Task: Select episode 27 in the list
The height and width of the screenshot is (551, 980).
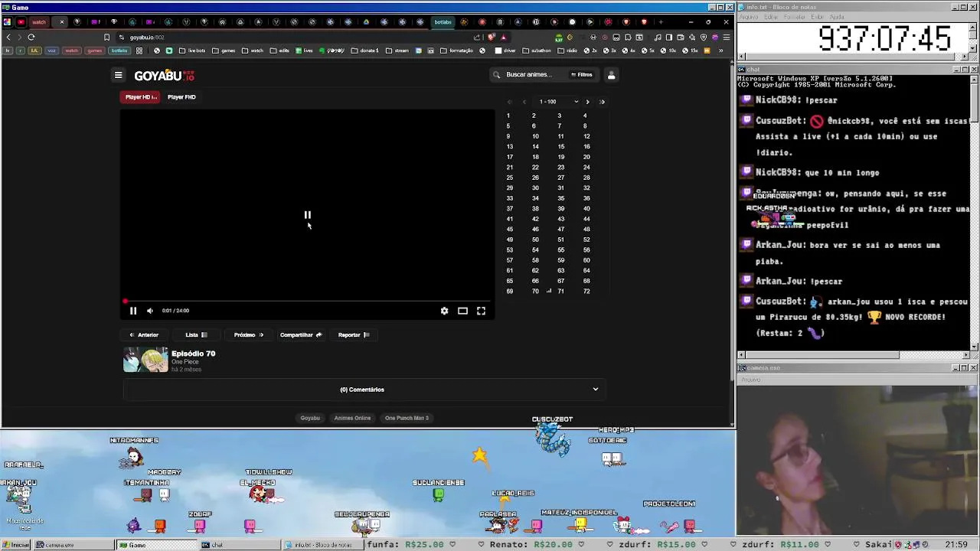Action: tap(560, 178)
